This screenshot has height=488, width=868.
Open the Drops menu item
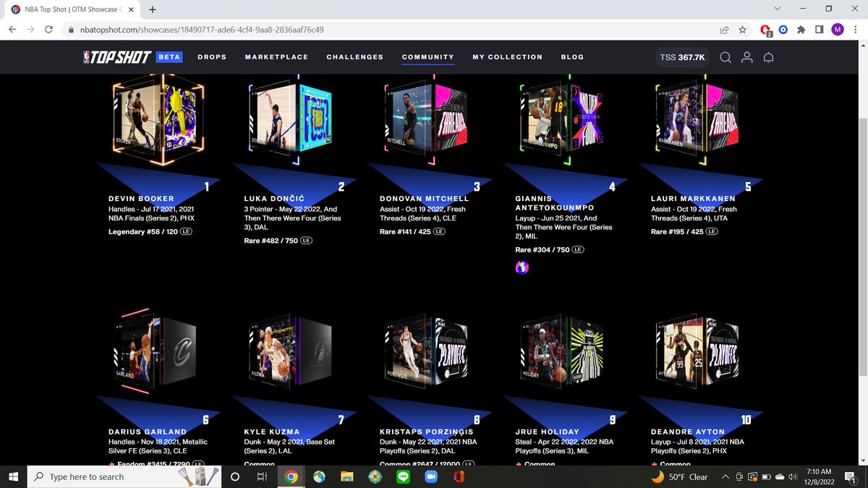[212, 57]
